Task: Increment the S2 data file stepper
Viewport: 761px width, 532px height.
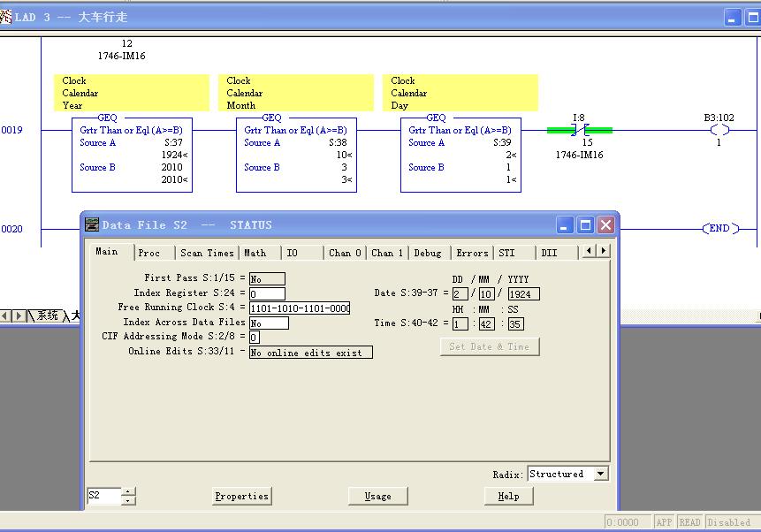Action: (128, 491)
